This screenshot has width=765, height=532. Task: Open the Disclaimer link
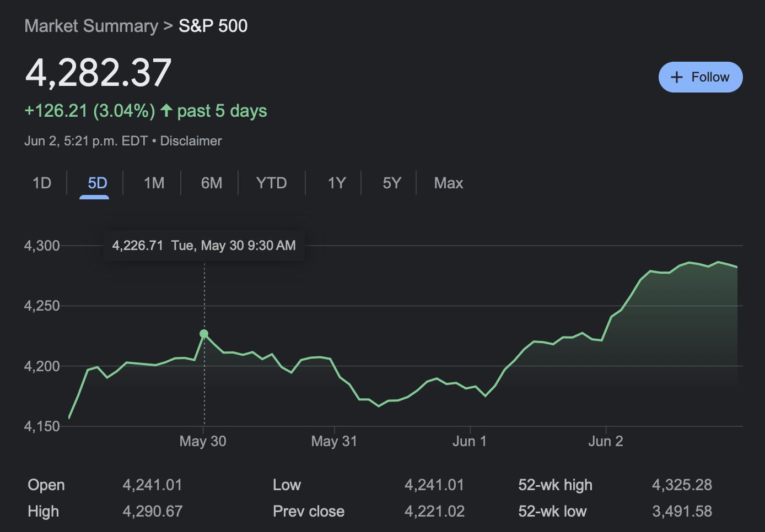tap(191, 141)
